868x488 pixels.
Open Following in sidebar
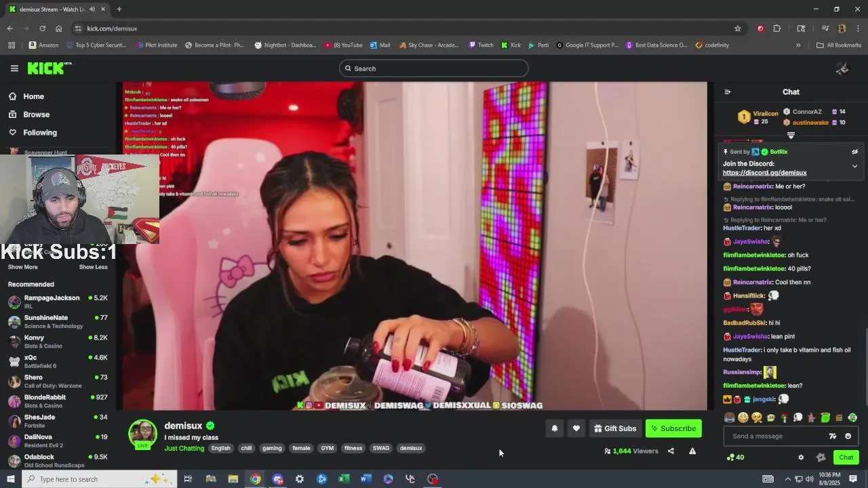[x=32, y=133]
